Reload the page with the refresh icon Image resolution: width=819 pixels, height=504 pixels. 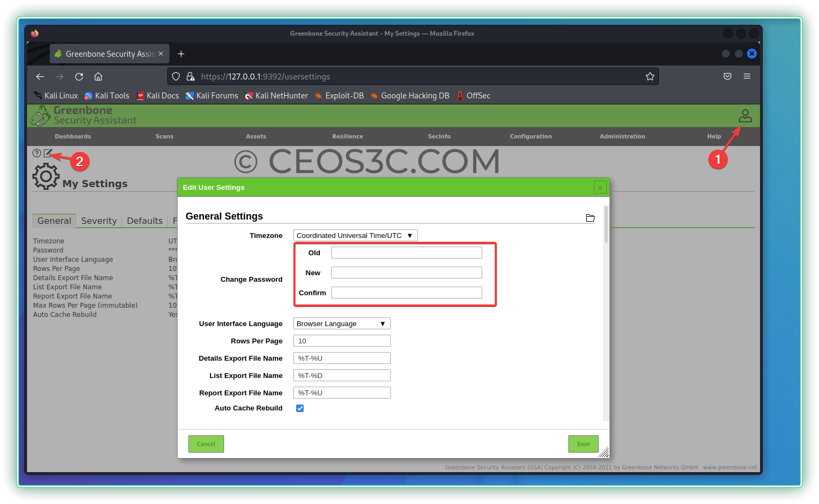(x=78, y=76)
